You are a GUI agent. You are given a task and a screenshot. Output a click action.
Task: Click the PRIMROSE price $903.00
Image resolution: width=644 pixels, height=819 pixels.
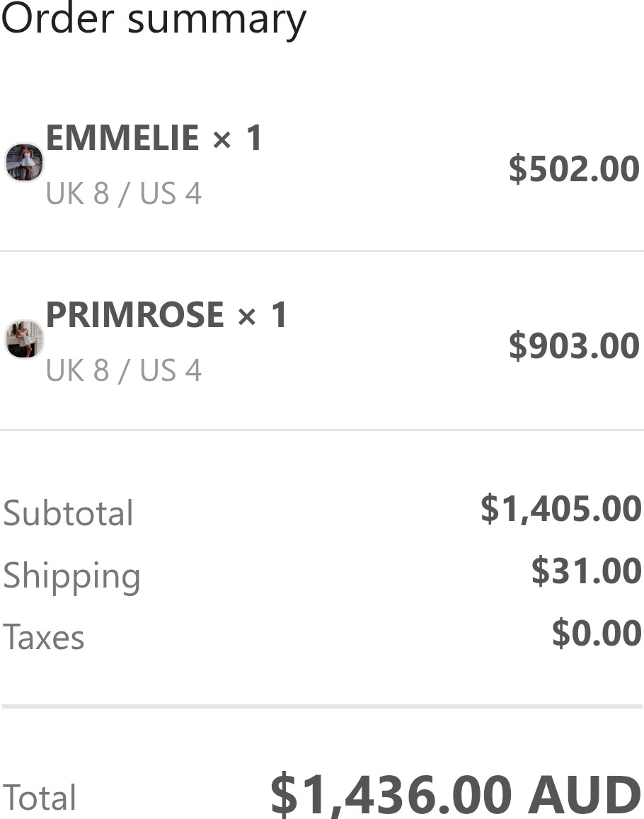pyautogui.click(x=574, y=345)
